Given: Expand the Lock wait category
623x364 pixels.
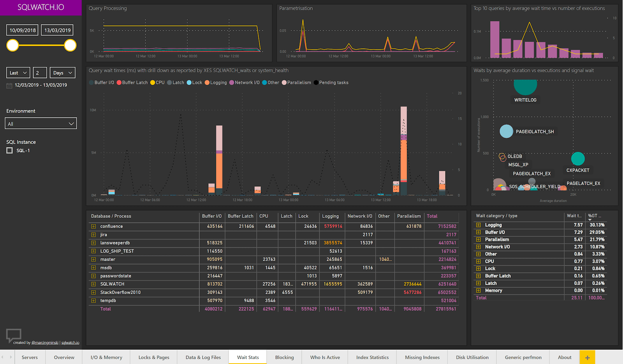Looking at the screenshot, I should pyautogui.click(x=479, y=268).
